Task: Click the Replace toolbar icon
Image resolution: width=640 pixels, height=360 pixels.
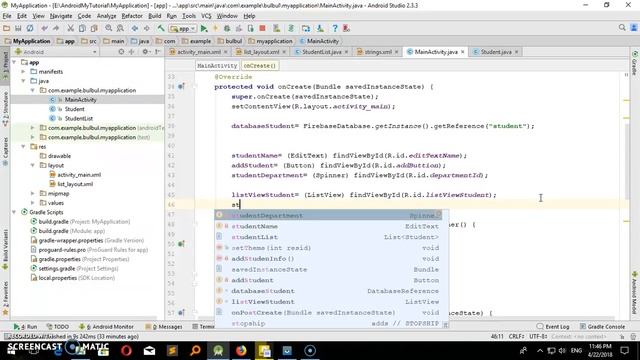Action: click(120, 28)
